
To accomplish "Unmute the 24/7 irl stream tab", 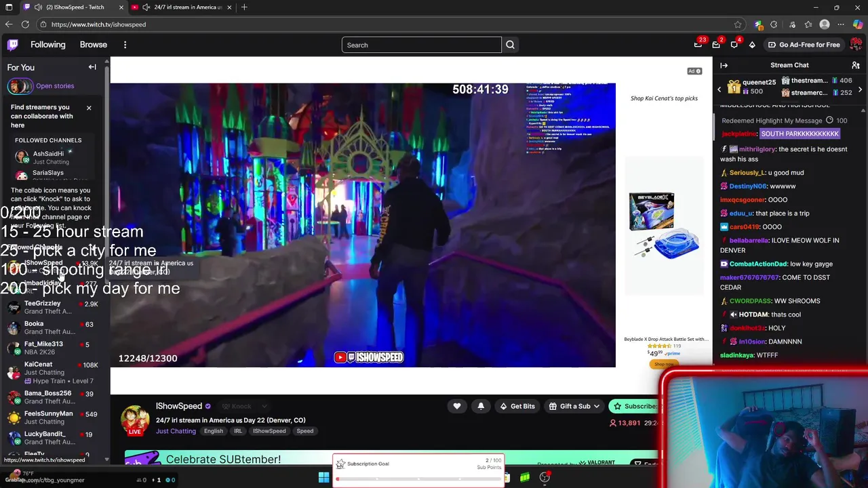I will (146, 7).
